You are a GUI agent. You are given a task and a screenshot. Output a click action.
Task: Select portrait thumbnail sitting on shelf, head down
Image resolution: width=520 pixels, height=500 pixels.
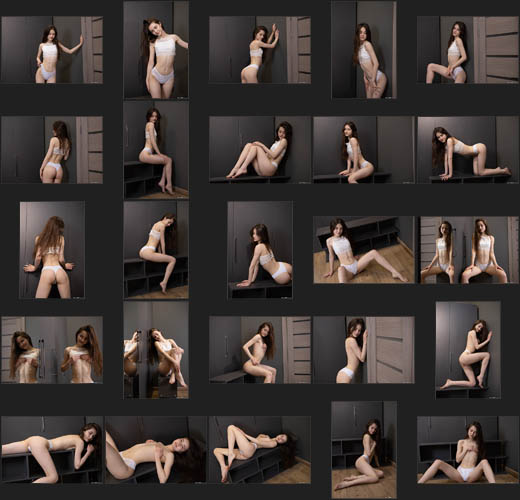pyautogui.click(x=156, y=250)
